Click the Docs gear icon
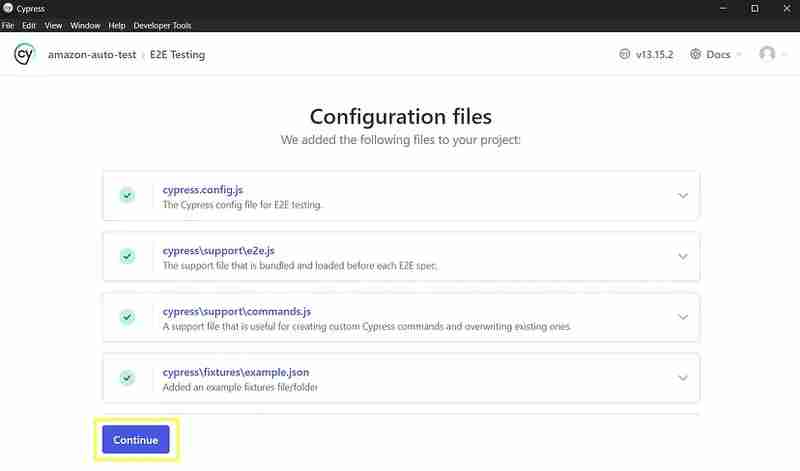 pos(696,55)
